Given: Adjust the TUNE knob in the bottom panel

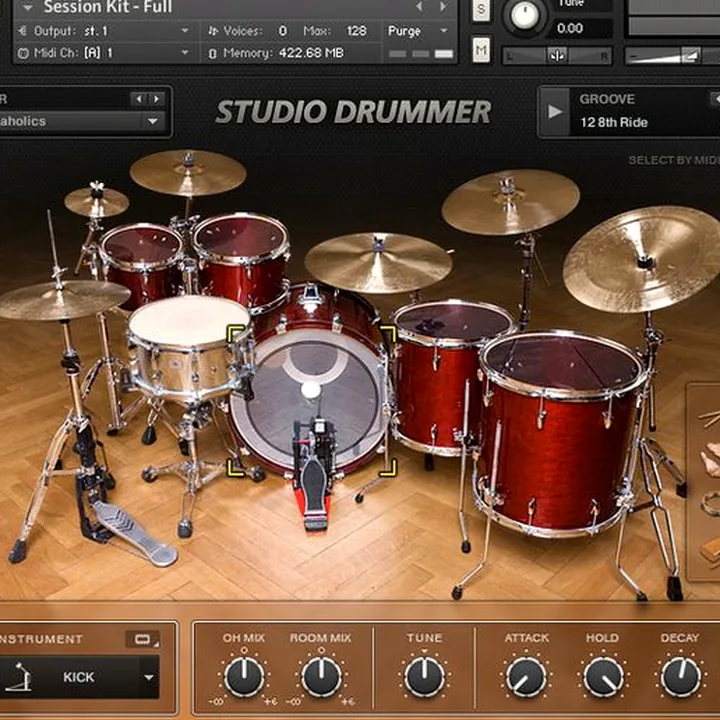Looking at the screenshot, I should point(424,677).
